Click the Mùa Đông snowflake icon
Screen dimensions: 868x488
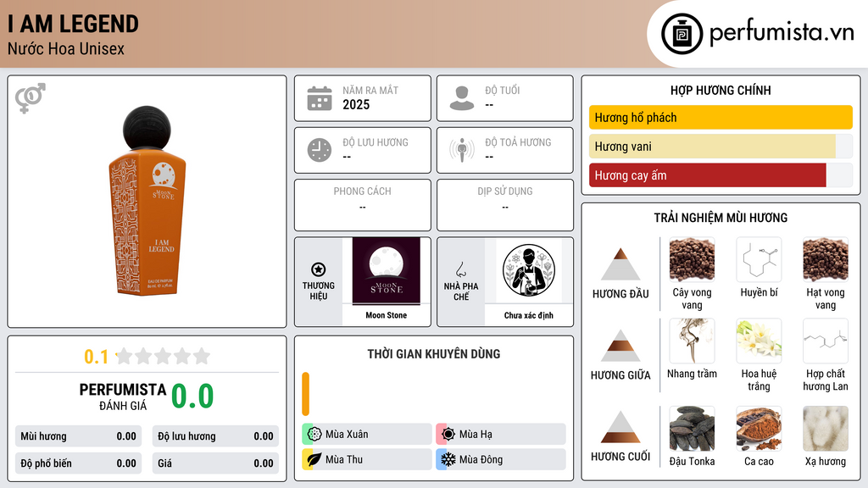448,460
